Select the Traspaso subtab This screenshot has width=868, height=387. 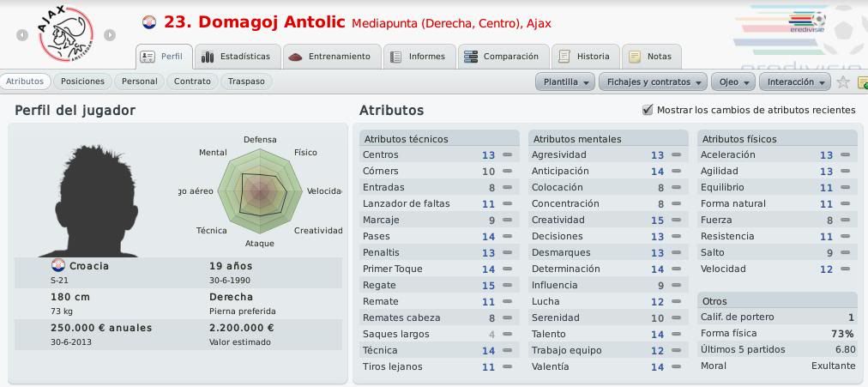(246, 82)
